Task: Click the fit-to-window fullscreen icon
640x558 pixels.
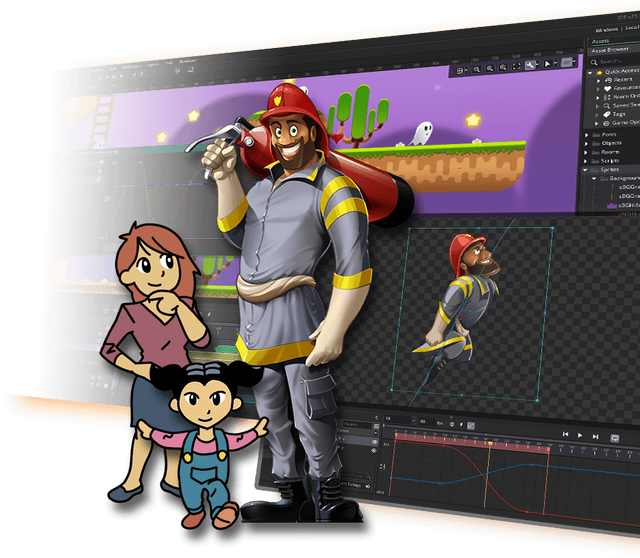Action: point(516,66)
